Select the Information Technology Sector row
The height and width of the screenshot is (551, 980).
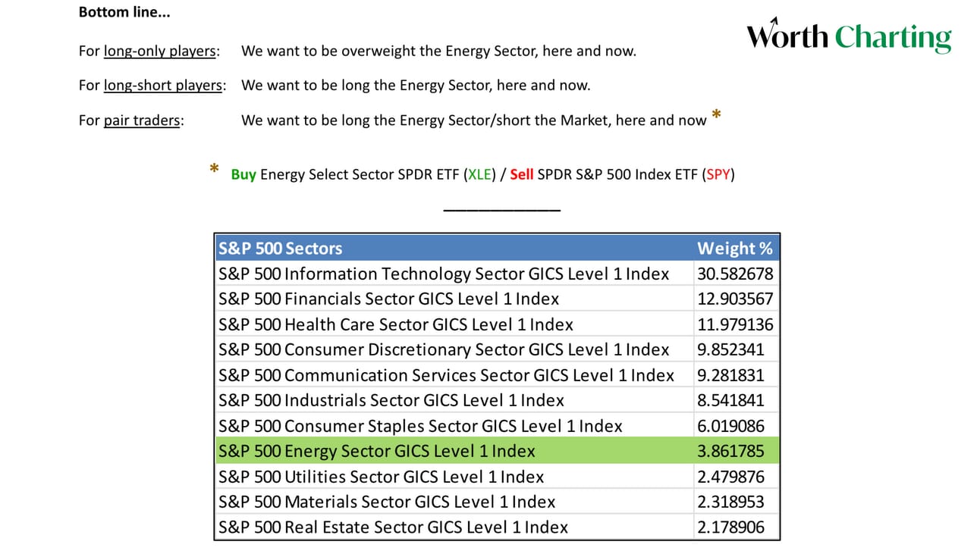point(497,274)
